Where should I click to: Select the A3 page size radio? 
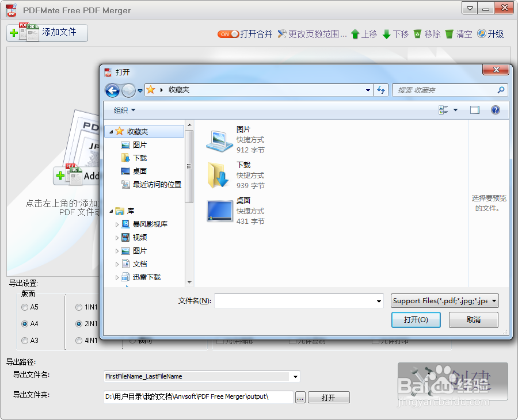(x=24, y=341)
